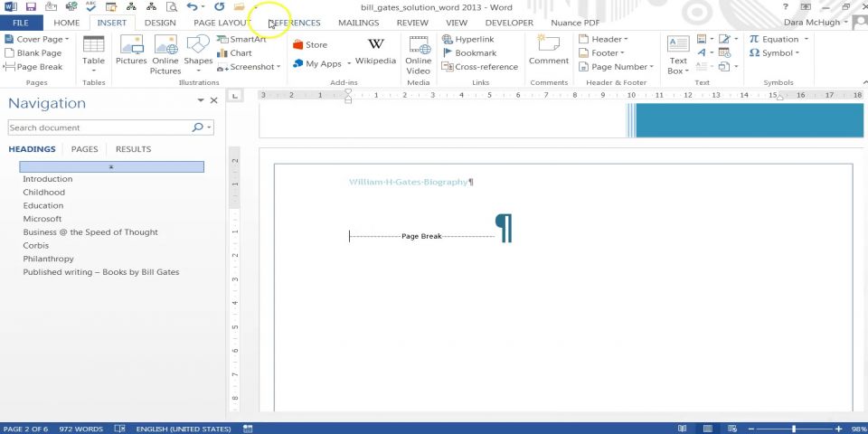Jump to Philanthropy heading
This screenshot has width=868, height=434.
pyautogui.click(x=48, y=259)
